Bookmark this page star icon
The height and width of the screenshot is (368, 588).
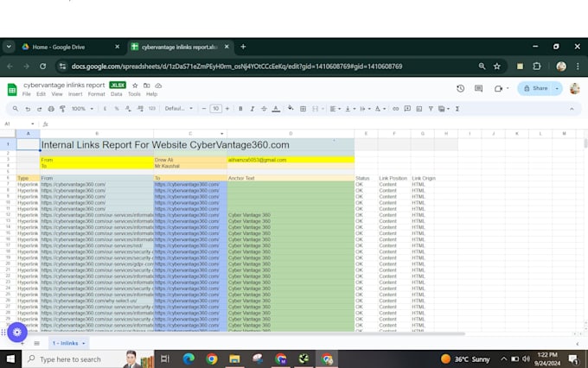(x=497, y=67)
